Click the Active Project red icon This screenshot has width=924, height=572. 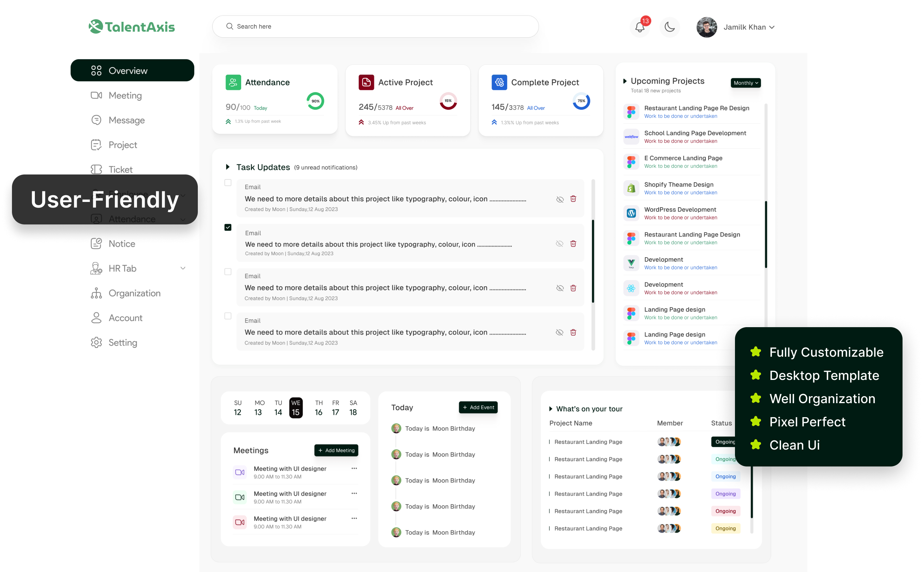pyautogui.click(x=366, y=82)
